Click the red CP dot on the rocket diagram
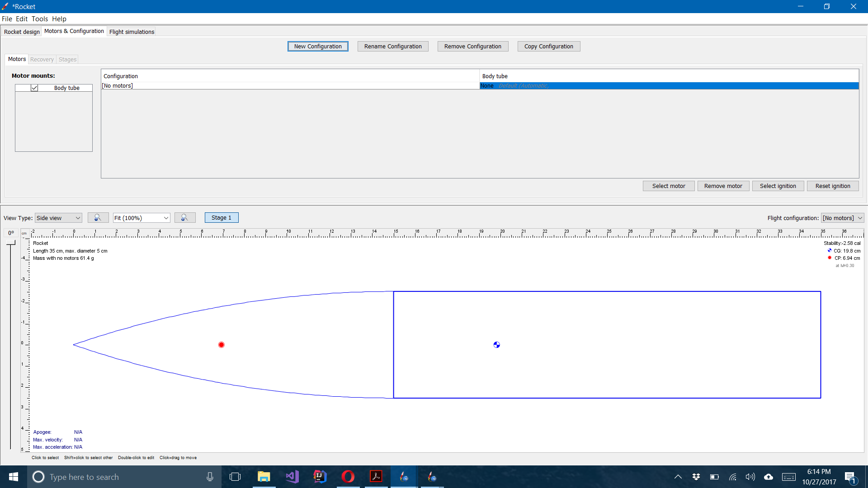Screen dimensions: 868x488 [221, 344]
